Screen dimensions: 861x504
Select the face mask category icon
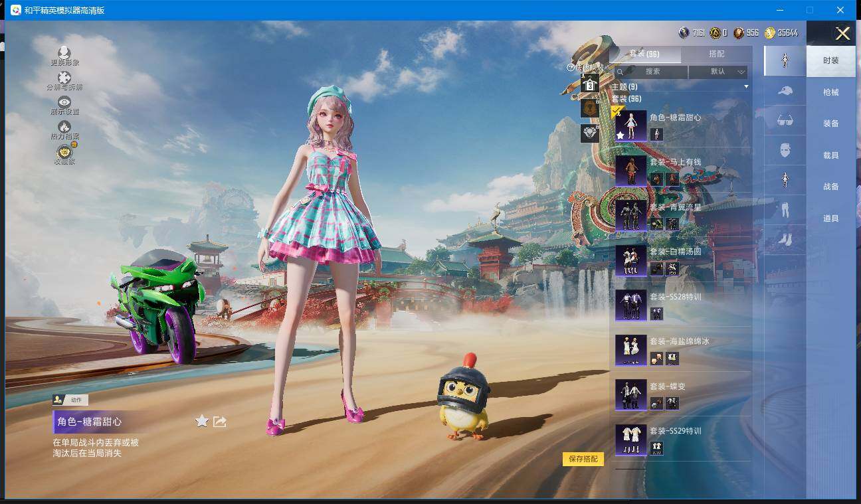785,150
